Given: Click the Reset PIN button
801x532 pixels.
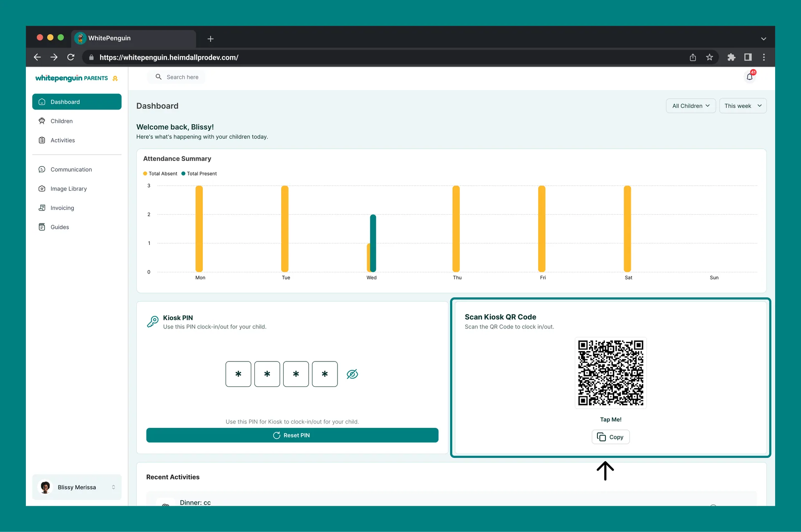Looking at the screenshot, I should click(292, 435).
